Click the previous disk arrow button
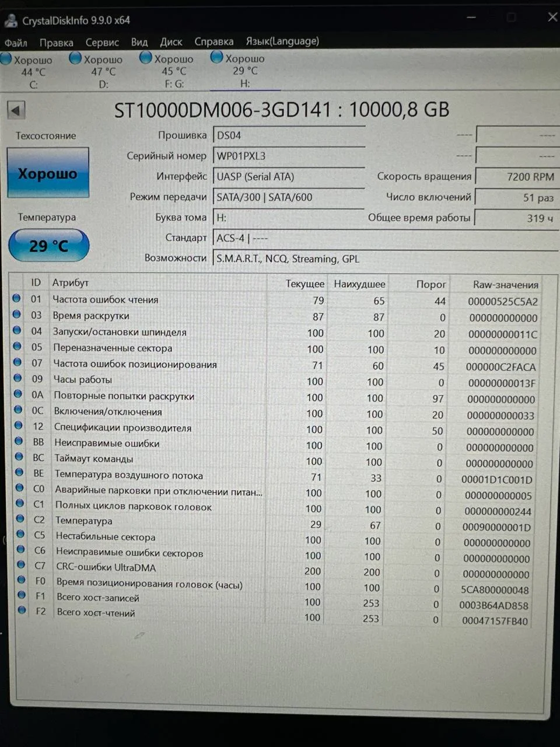560x747 pixels. point(16,110)
